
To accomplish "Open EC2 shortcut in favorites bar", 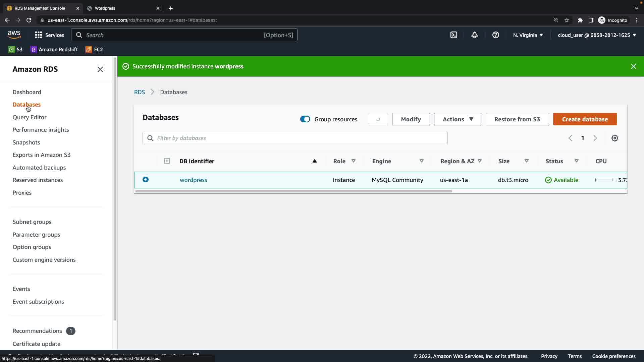I will [x=94, y=49].
